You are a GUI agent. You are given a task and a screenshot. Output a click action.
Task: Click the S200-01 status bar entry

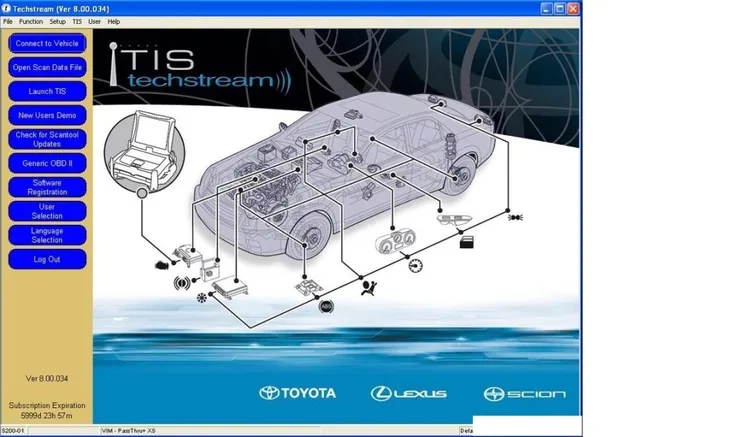click(x=13, y=430)
